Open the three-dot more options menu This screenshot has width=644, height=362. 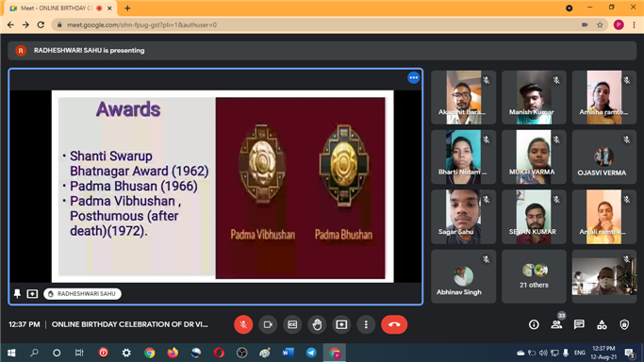pos(366,324)
